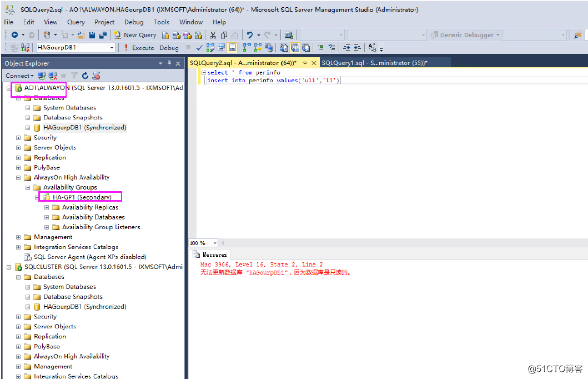Screen dimensions: 588x379
Task: Click Object Explorer Refresh icon
Action: pyautogui.click(x=85, y=76)
